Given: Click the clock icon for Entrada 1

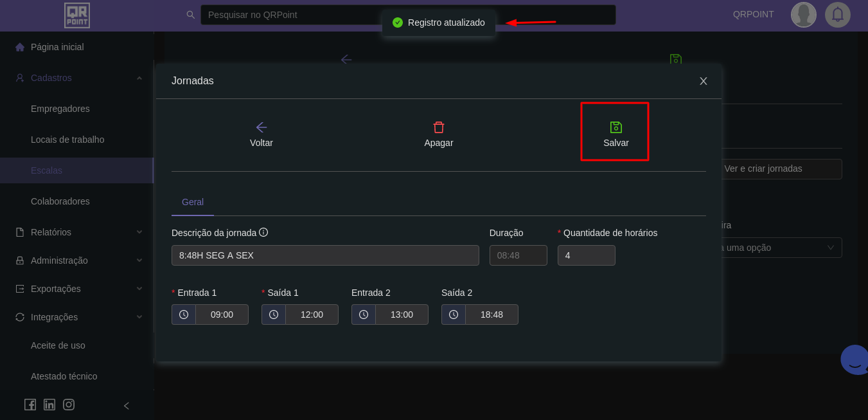Looking at the screenshot, I should [184, 315].
